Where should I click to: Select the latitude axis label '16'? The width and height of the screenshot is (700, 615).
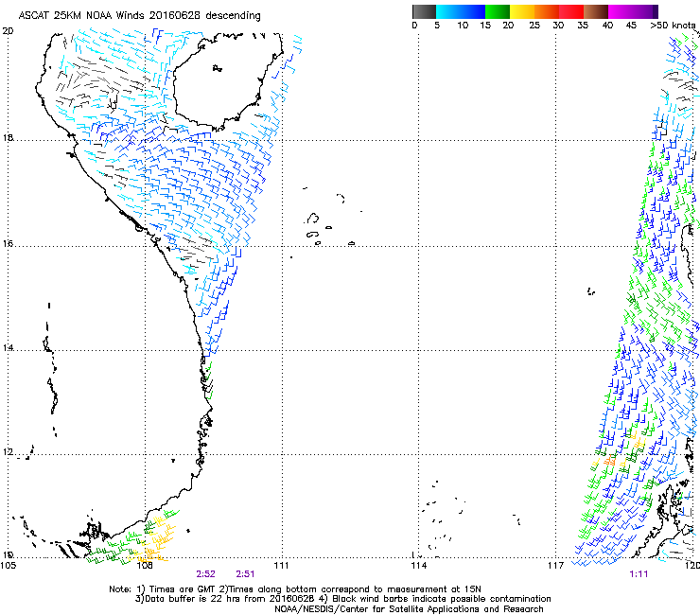8,243
